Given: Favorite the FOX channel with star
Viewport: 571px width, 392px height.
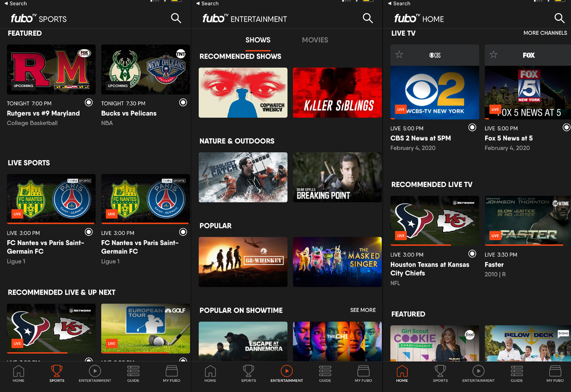Looking at the screenshot, I should (494, 55).
